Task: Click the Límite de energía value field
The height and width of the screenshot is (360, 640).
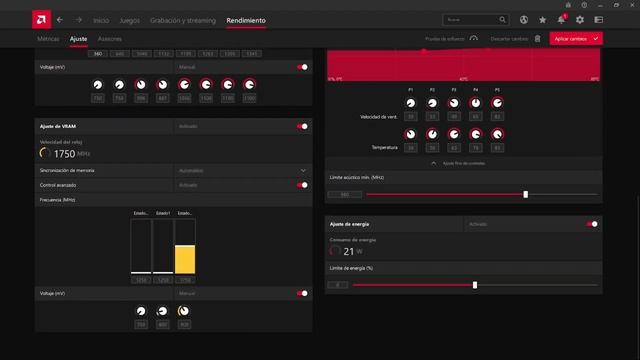Action: (x=338, y=285)
